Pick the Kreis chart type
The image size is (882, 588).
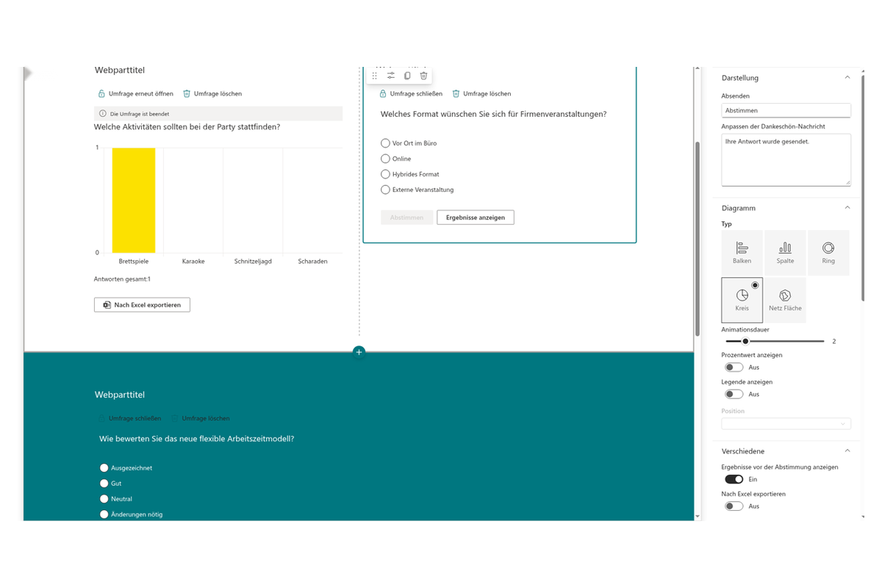[x=742, y=300]
